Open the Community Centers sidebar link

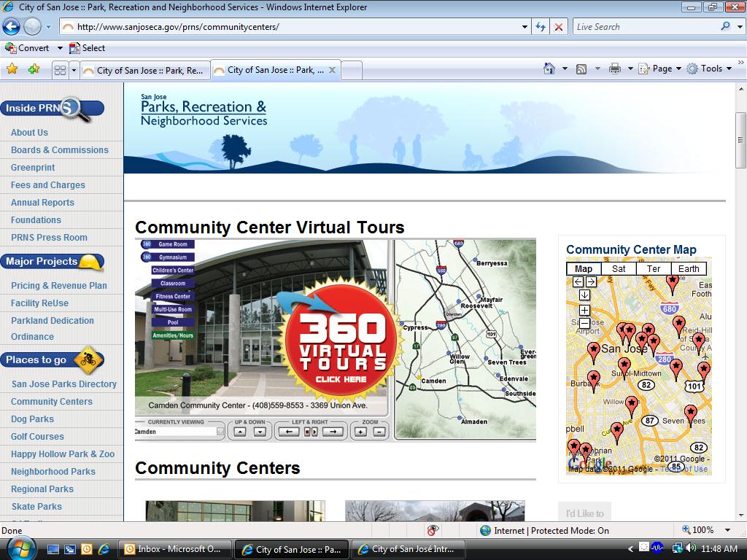pyautogui.click(x=51, y=401)
